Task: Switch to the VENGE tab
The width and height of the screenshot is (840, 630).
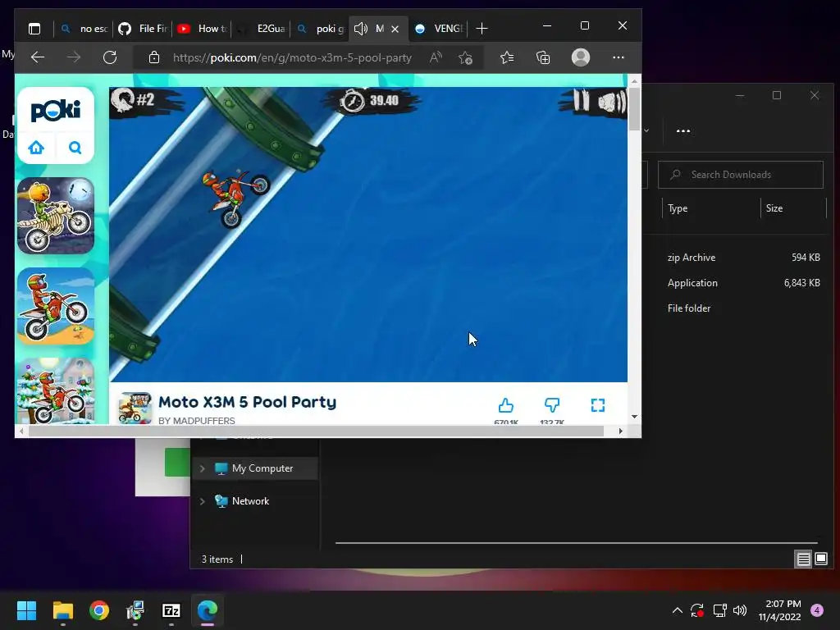Action: pos(438,29)
